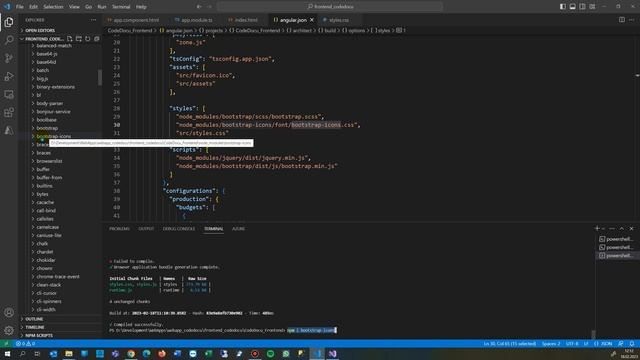Image resolution: width=640 pixels, height=360 pixels.
Task: Click Ln 30 Col 65 cursor position
Action: (510, 344)
